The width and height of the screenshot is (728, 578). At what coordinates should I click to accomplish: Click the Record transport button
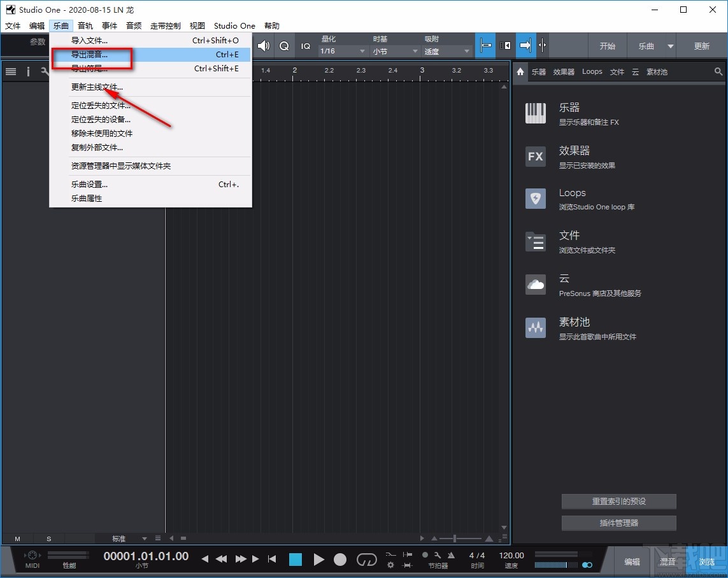(340, 560)
